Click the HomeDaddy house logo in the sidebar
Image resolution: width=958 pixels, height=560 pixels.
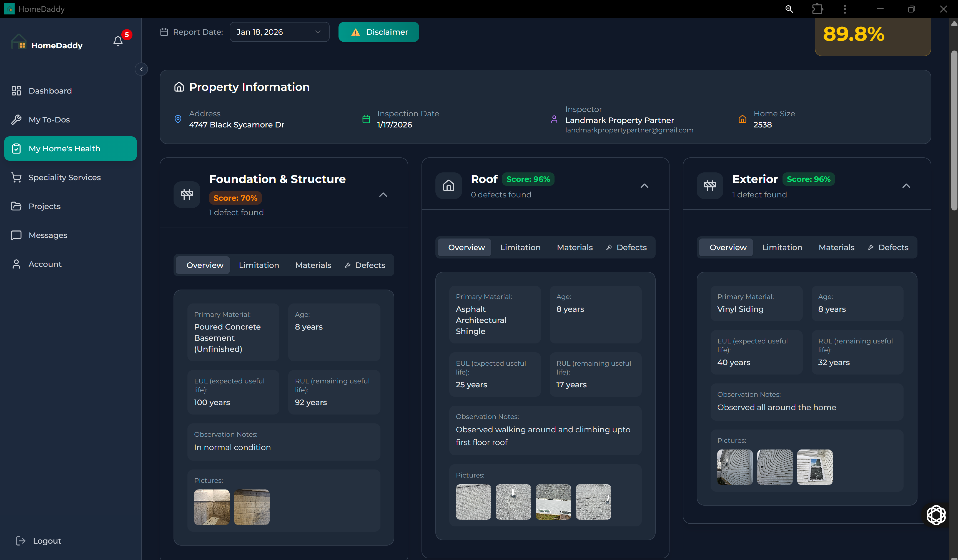pos(19,41)
